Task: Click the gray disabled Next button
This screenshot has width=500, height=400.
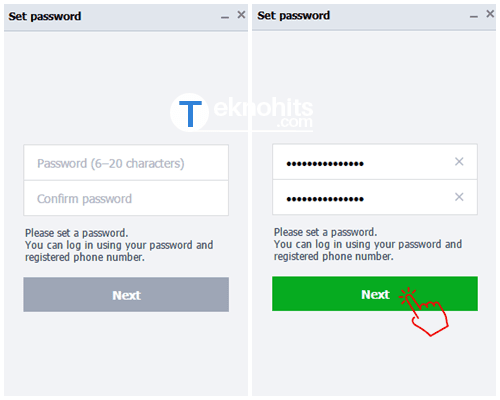Action: [x=126, y=295]
